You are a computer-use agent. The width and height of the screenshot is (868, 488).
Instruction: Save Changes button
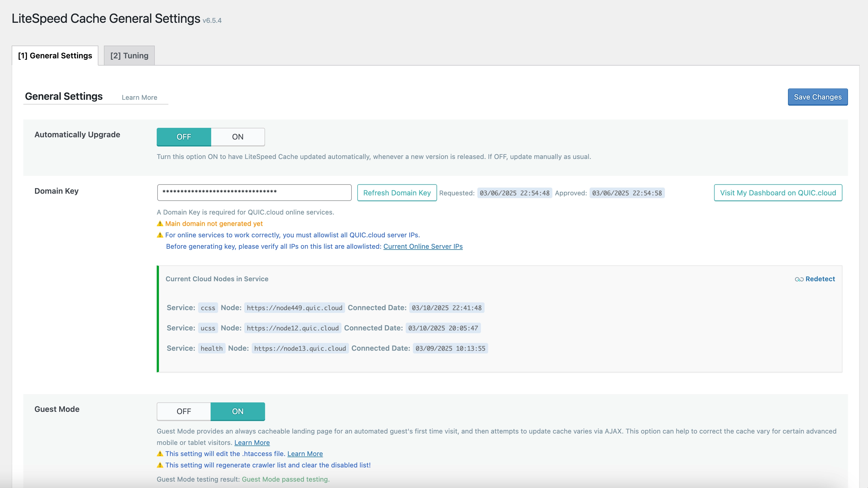[817, 97]
